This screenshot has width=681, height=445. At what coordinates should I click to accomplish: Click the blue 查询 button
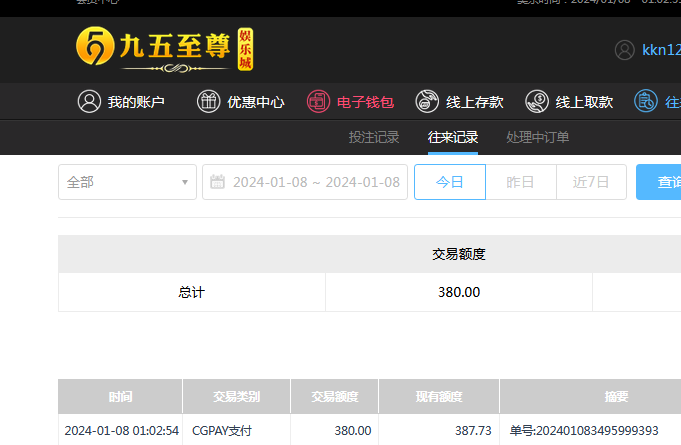658,182
